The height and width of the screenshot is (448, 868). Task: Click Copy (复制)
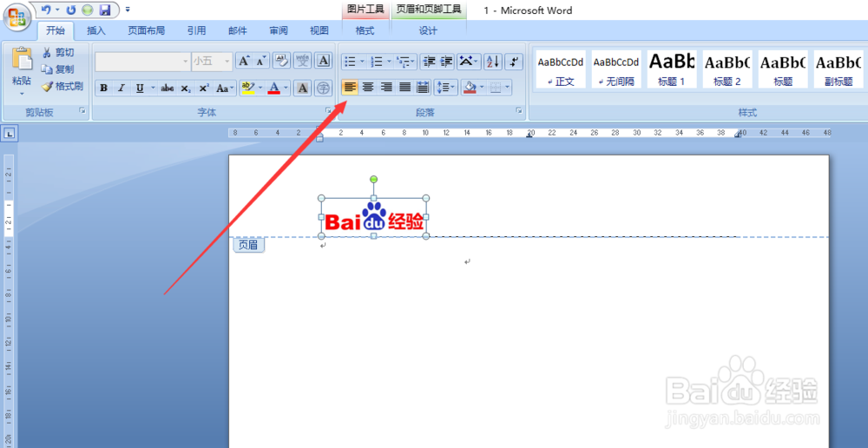coord(57,69)
